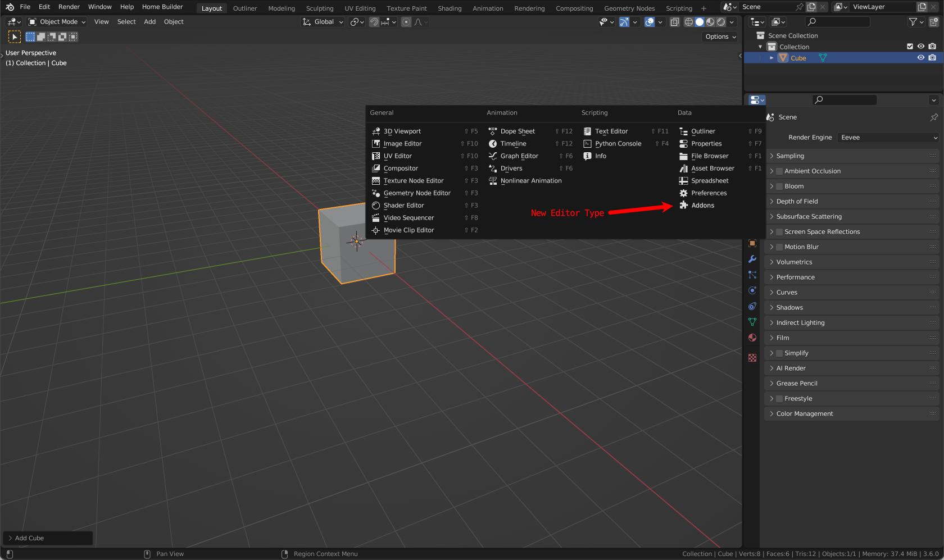944x560 pixels.
Task: Open Object Constraints properties tab
Action: coord(752,306)
